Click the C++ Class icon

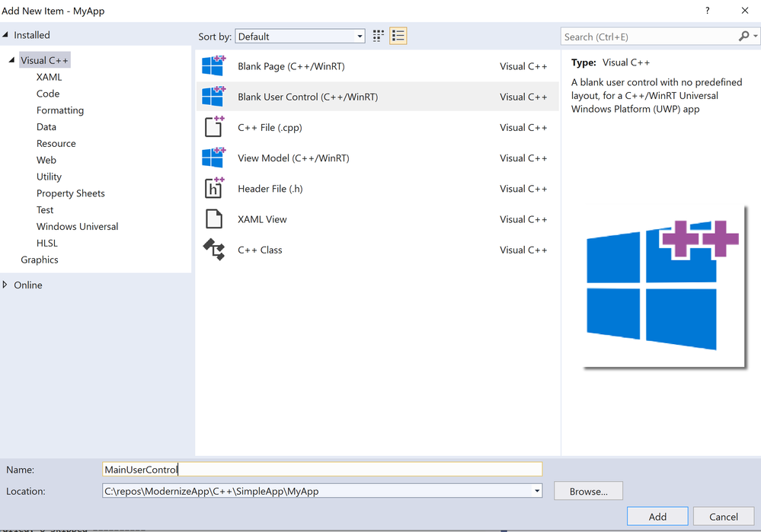point(213,250)
